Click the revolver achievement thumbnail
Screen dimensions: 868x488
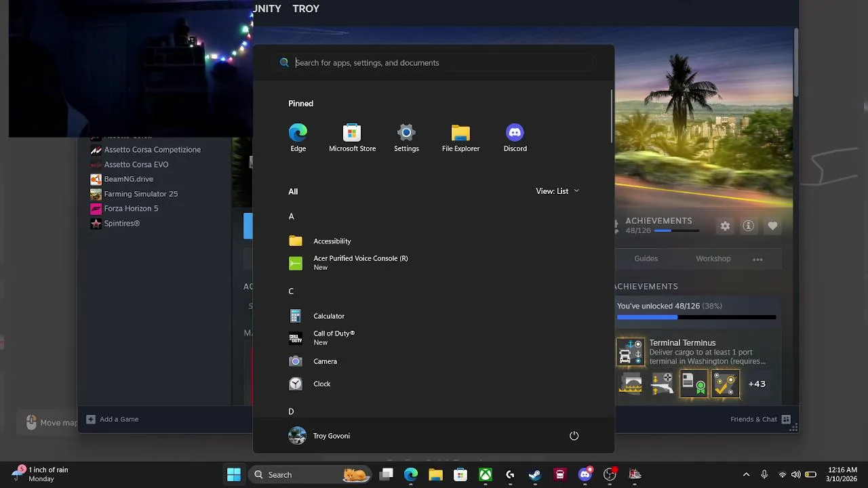click(x=663, y=384)
